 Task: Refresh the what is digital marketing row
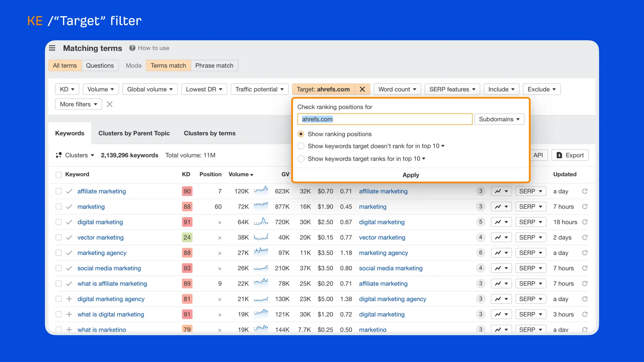pyautogui.click(x=585, y=314)
